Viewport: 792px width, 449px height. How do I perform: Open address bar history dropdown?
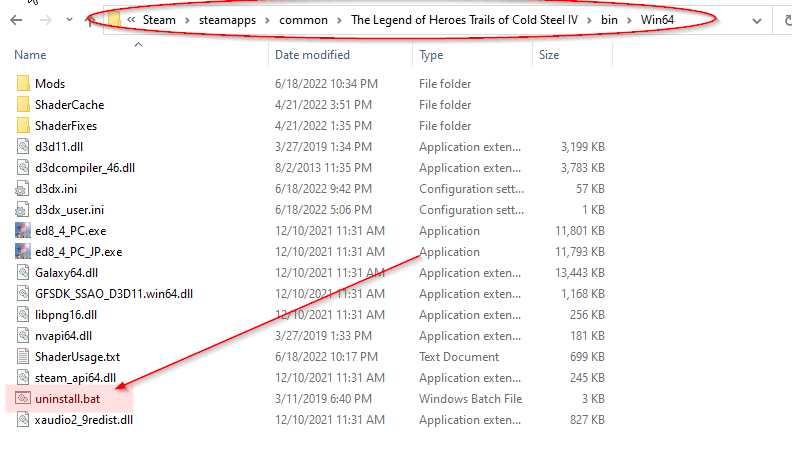pos(757,21)
